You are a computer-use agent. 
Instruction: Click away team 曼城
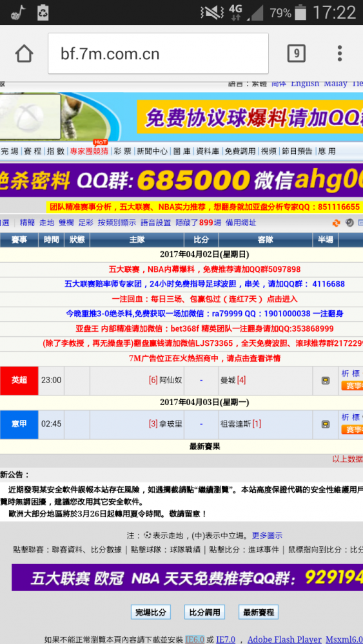228,381
